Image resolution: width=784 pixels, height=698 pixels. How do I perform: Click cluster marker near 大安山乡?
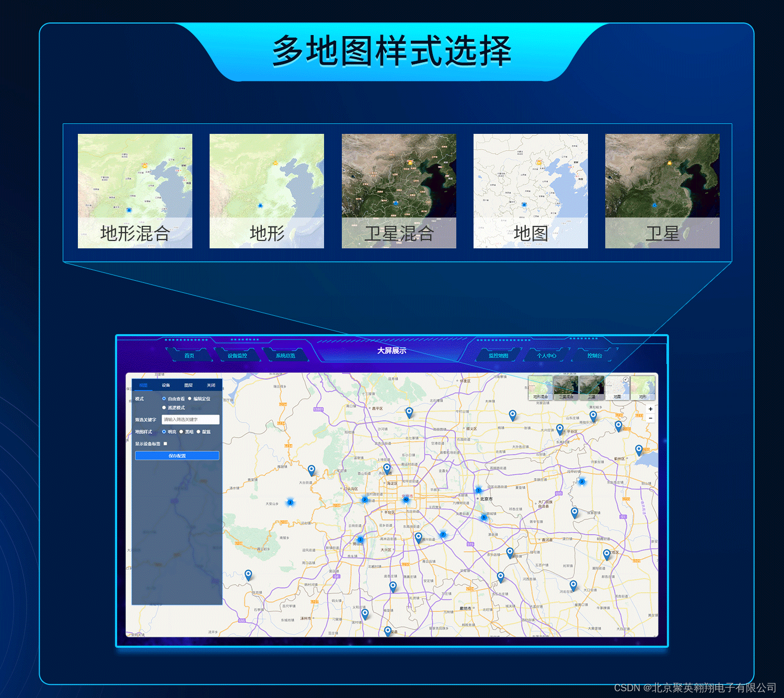(290, 502)
